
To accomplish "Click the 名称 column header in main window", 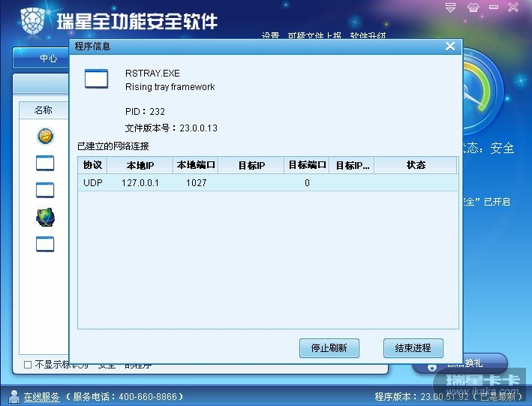I will [x=43, y=110].
